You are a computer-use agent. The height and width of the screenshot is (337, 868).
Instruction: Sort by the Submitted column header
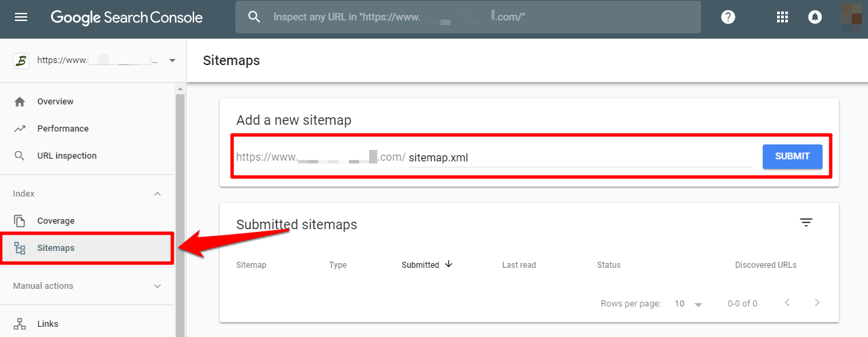coord(420,265)
